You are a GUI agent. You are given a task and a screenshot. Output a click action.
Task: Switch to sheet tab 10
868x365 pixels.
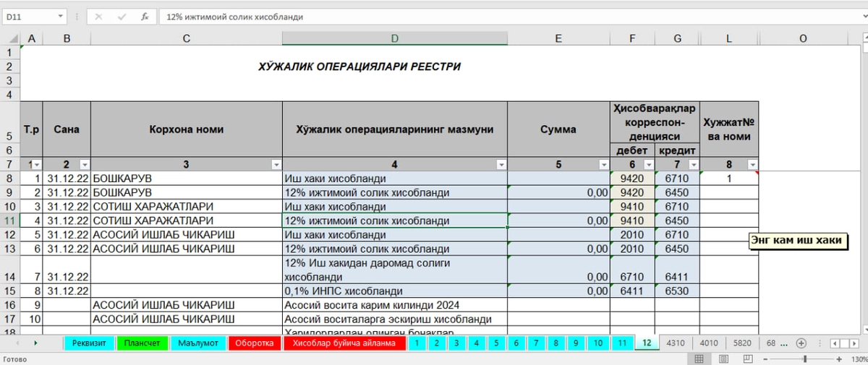pos(597,343)
